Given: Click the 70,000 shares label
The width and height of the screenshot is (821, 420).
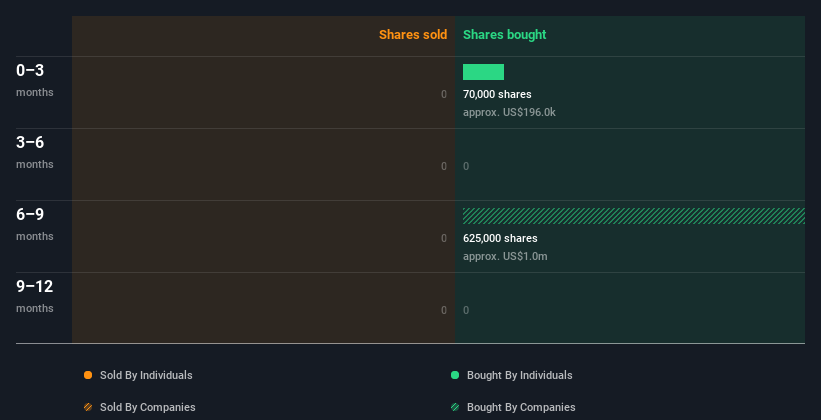Looking at the screenshot, I should pyautogui.click(x=497, y=94).
